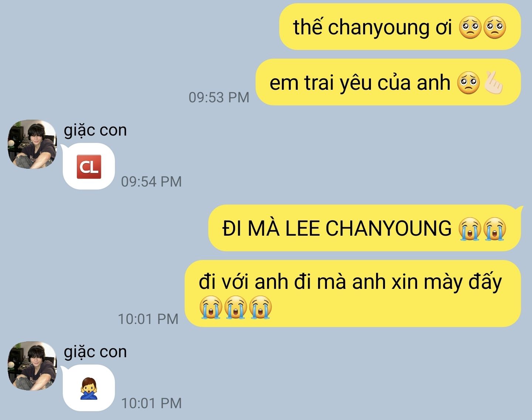
Task: Open the upper giặc con profile picture
Action: [33, 144]
